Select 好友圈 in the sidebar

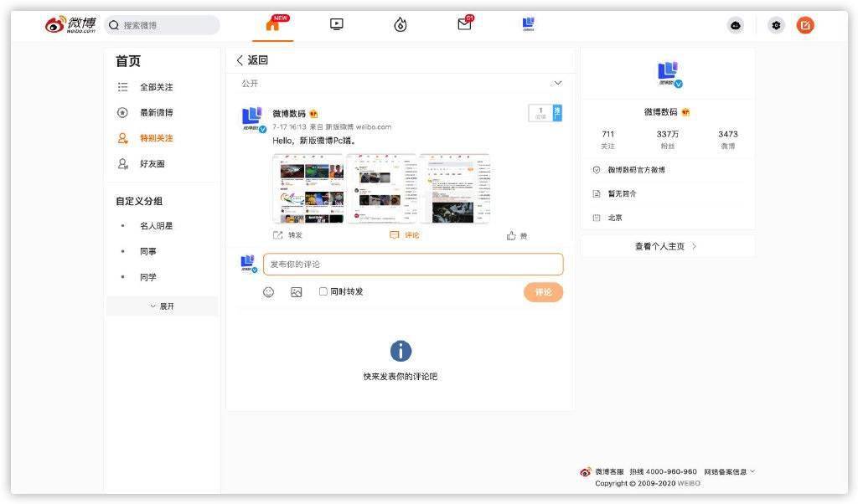(152, 163)
